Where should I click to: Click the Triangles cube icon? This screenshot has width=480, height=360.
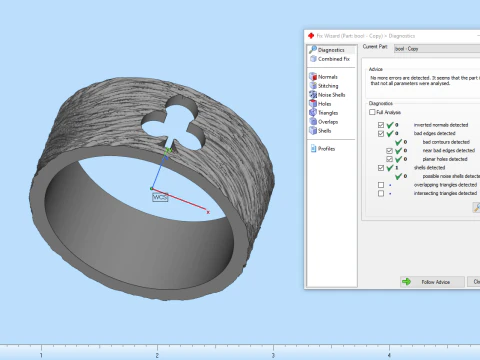313,113
